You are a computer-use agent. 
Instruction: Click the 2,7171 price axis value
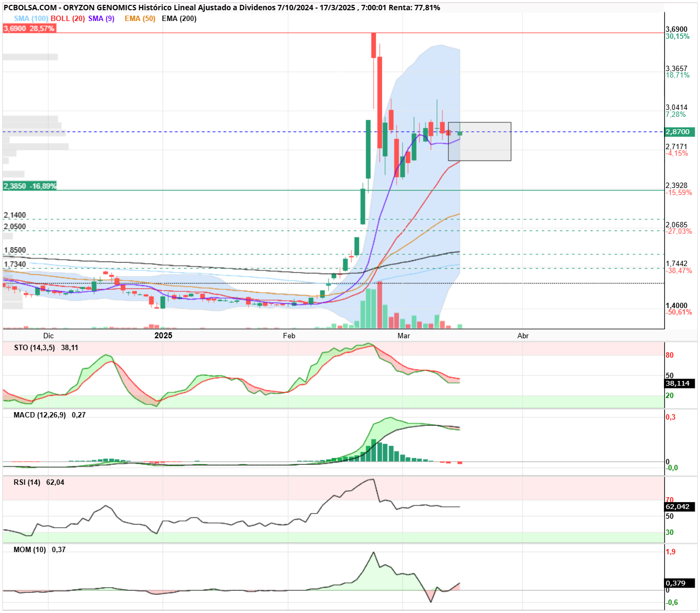(x=677, y=147)
